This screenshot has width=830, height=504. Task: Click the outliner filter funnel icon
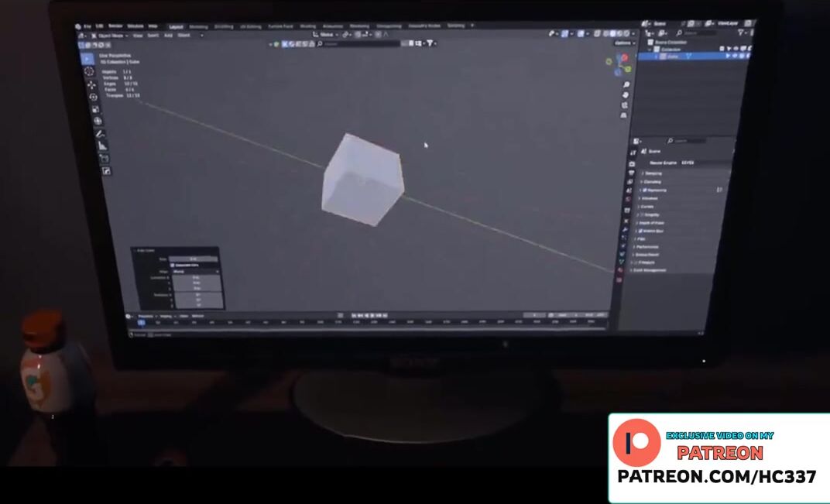click(x=741, y=33)
